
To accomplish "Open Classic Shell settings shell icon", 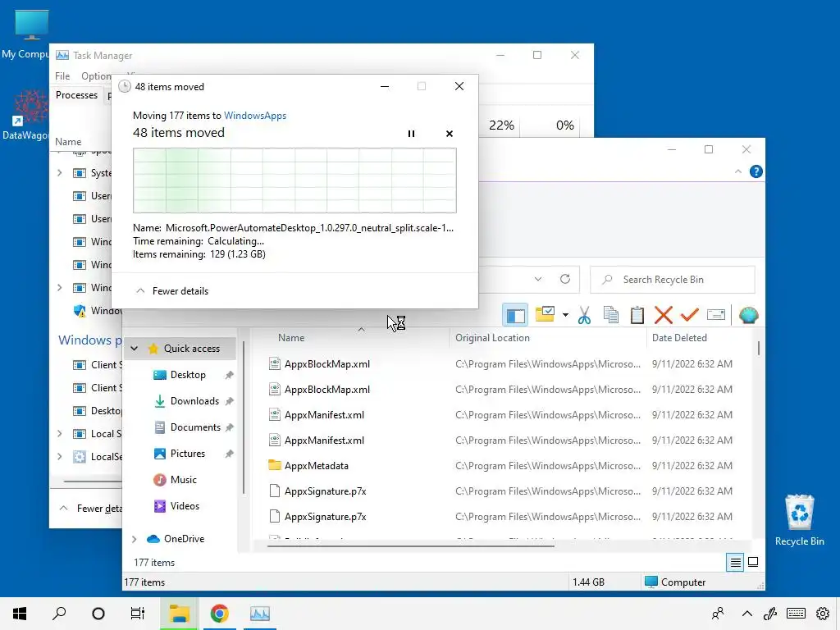I will click(x=748, y=315).
